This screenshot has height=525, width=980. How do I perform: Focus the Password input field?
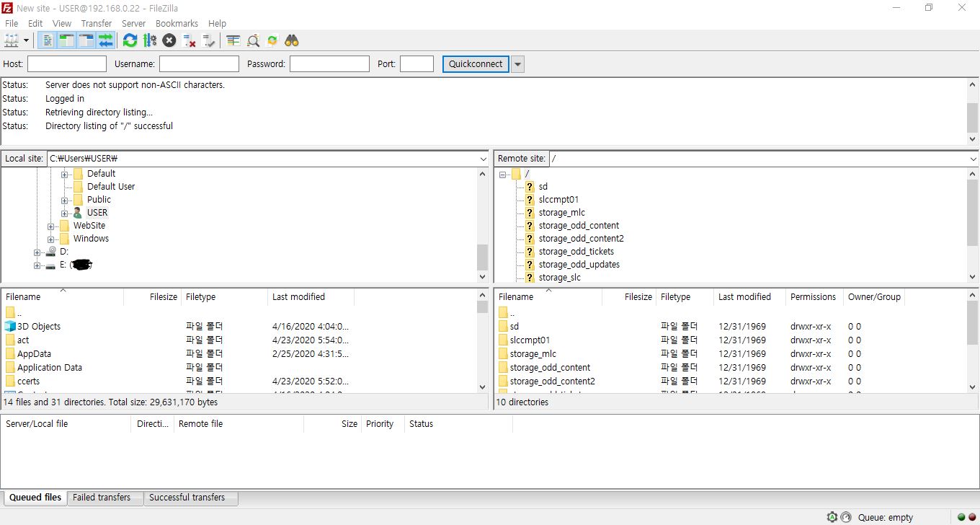329,64
